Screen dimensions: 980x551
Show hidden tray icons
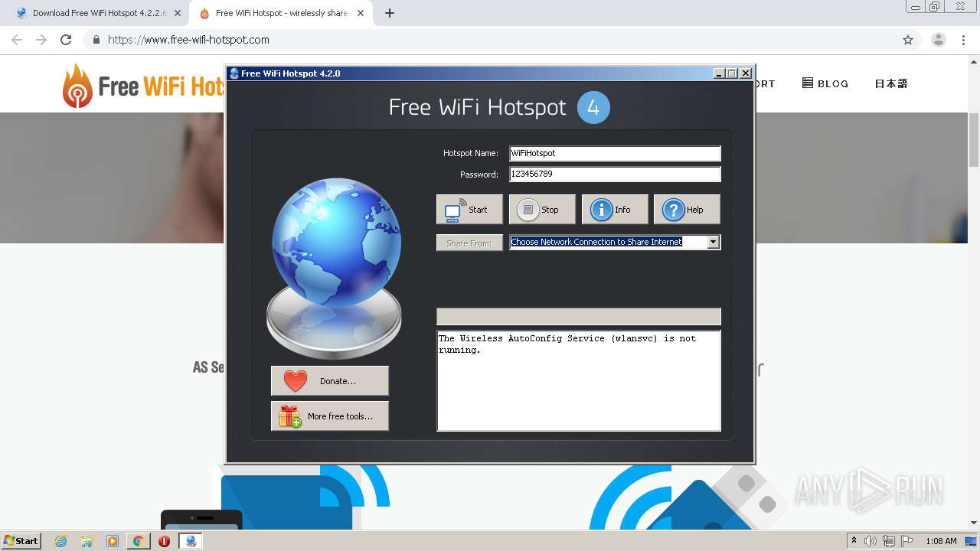click(x=854, y=541)
